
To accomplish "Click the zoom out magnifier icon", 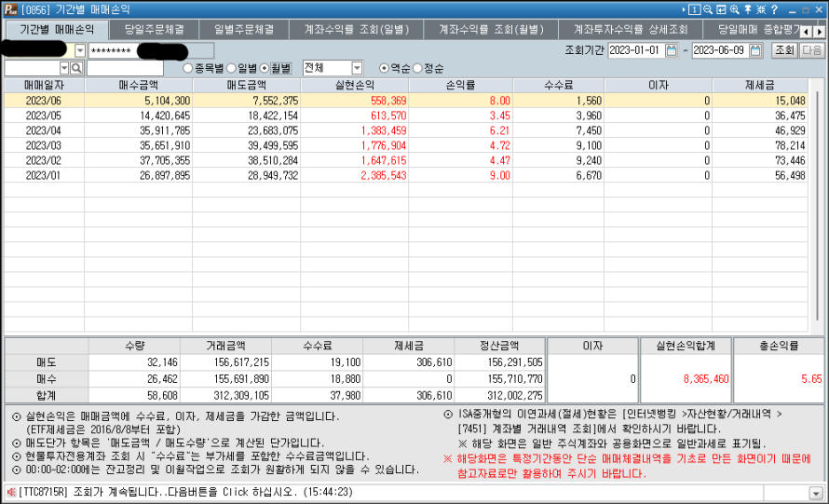I will pos(709,8).
